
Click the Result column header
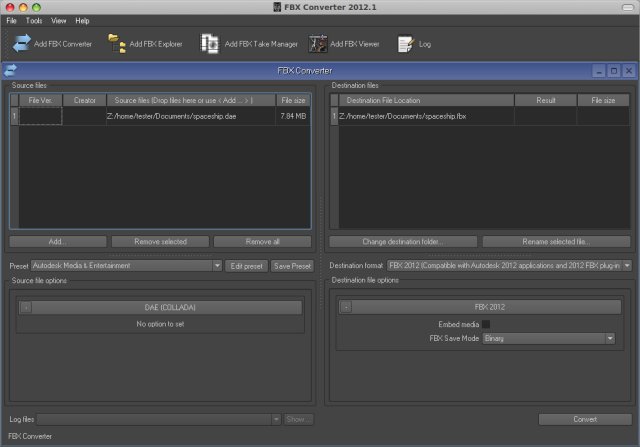point(546,100)
